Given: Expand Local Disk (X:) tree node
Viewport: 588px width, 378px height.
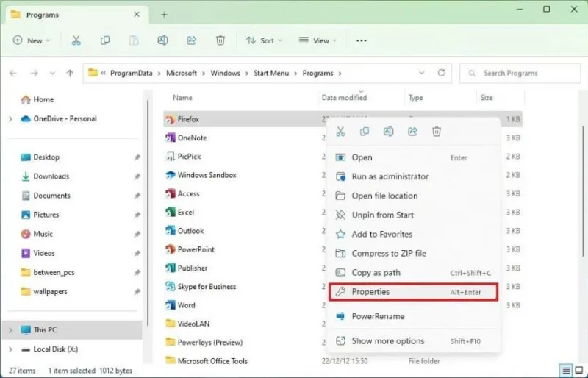Looking at the screenshot, I should pos(10,349).
